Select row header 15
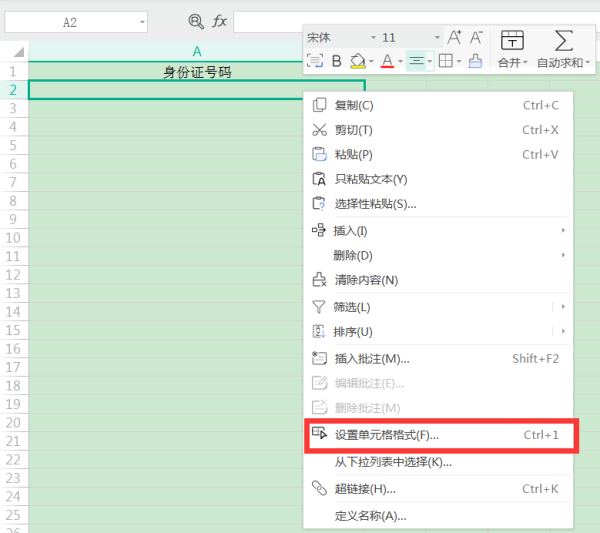Viewport: 600px width, 533px height. pos(14,330)
